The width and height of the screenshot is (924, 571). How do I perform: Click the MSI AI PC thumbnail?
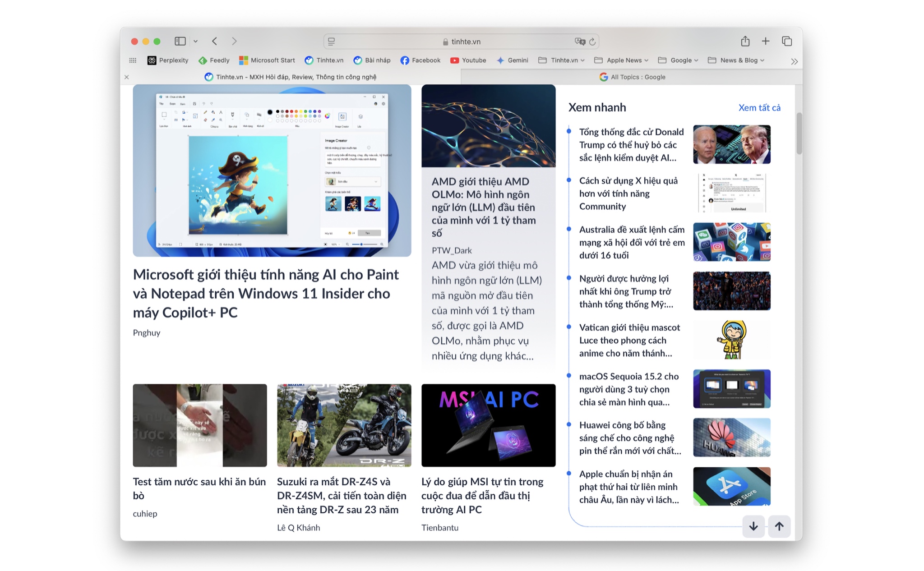tap(489, 425)
